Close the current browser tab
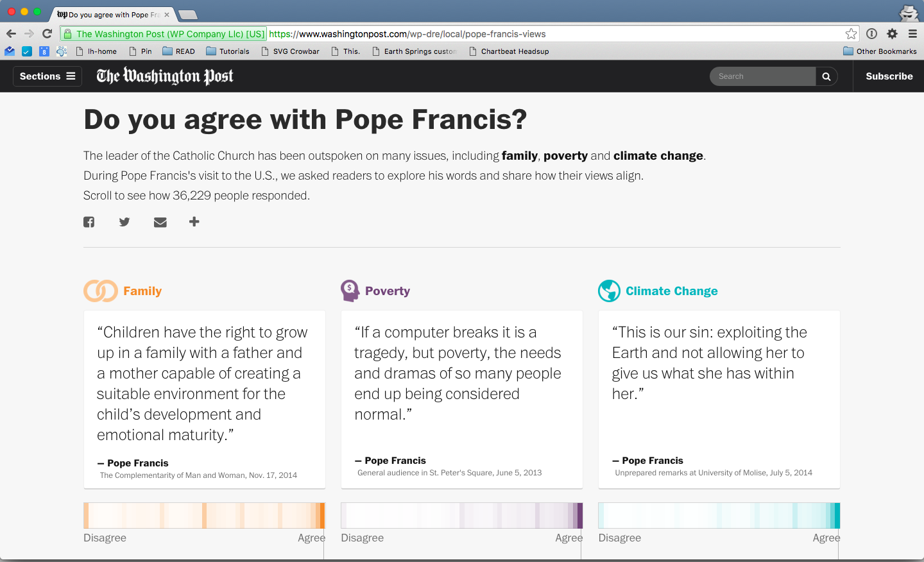The width and height of the screenshot is (924, 562). 167,15
